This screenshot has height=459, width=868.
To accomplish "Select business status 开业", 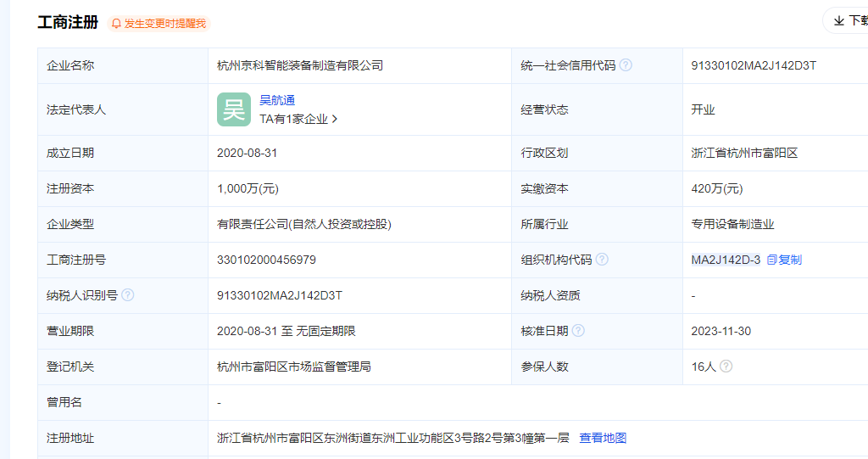I will pos(703,109).
